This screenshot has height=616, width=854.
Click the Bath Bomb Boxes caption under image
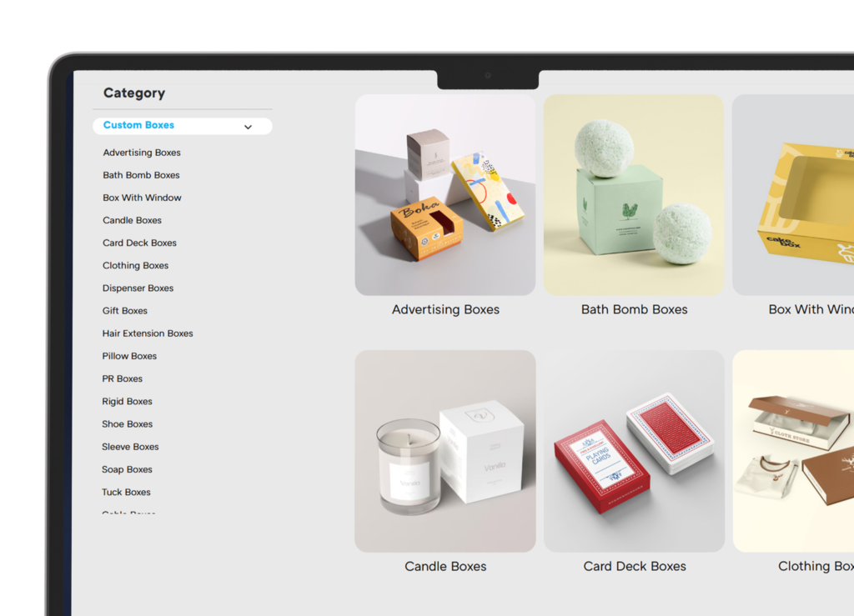tap(635, 309)
